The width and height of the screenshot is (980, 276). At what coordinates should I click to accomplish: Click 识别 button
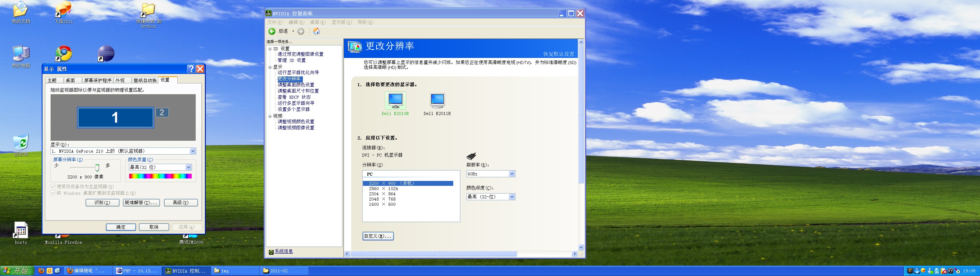[102, 202]
